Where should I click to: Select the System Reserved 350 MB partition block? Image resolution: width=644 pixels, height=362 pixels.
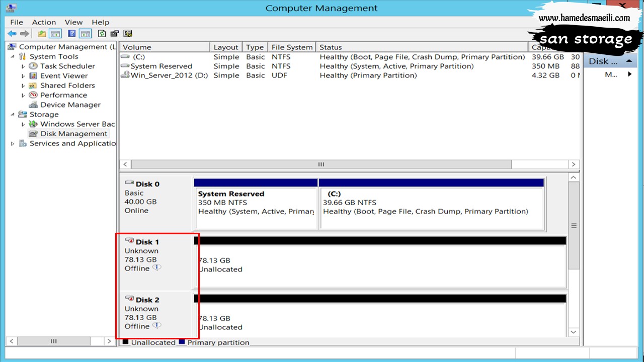(256, 204)
